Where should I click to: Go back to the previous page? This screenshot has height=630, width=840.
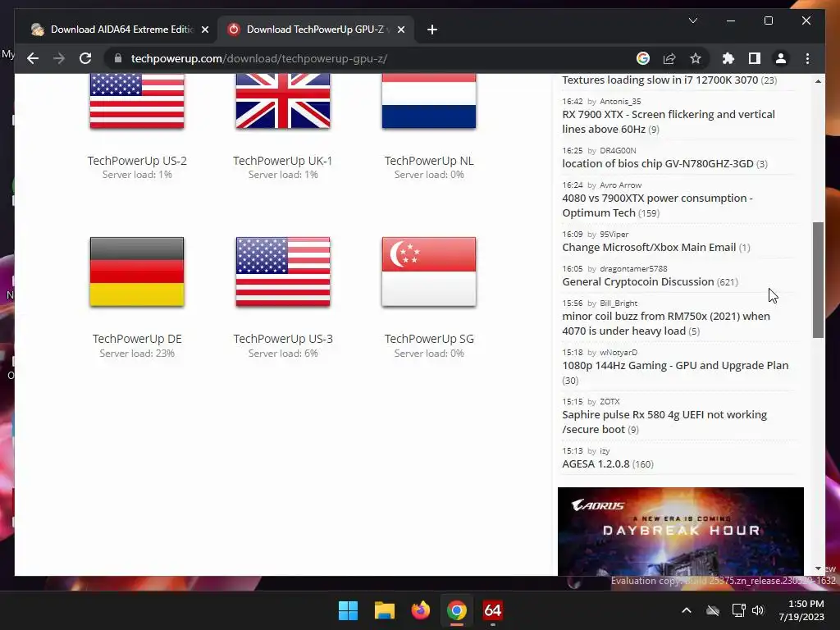coord(33,58)
